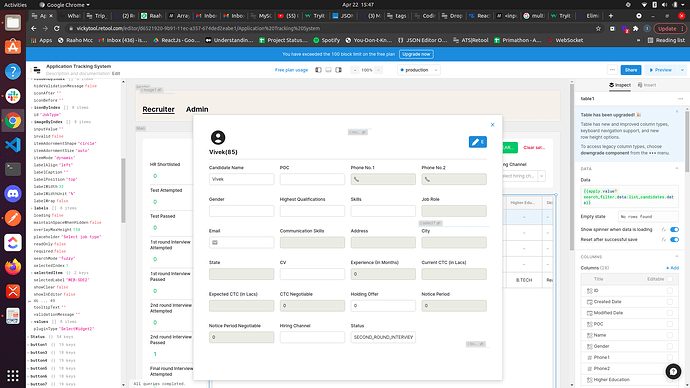The height and width of the screenshot is (388, 690).
Task: Bookmark this page with the star
Action: tap(598, 28)
